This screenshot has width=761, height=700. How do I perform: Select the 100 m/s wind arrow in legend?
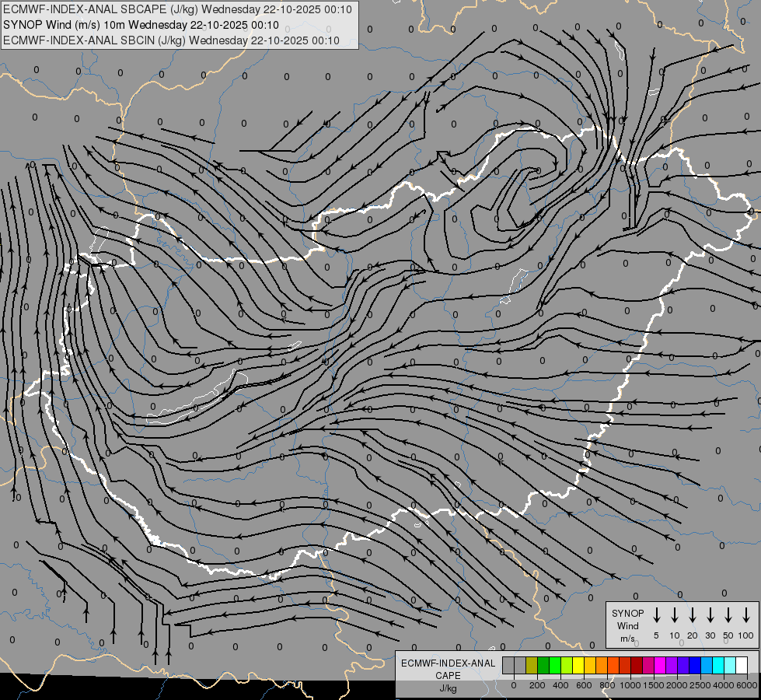click(x=746, y=615)
